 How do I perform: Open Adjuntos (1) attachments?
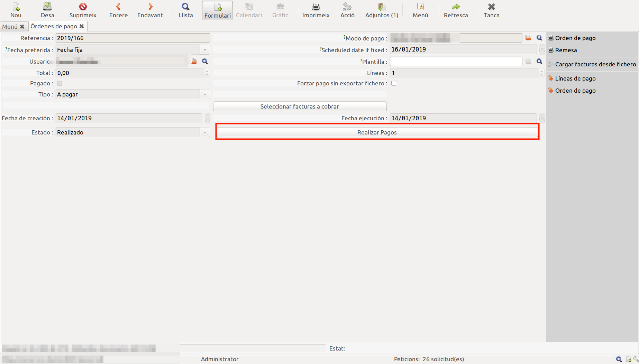(x=382, y=10)
